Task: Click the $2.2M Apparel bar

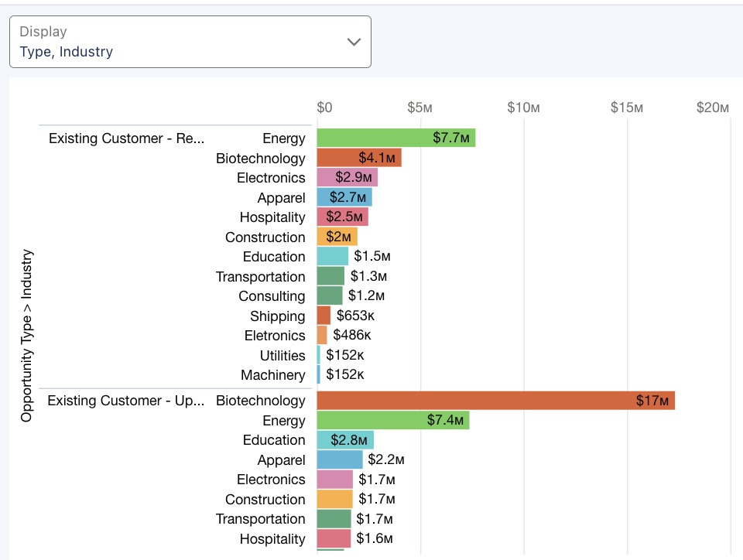Action: [x=339, y=460]
